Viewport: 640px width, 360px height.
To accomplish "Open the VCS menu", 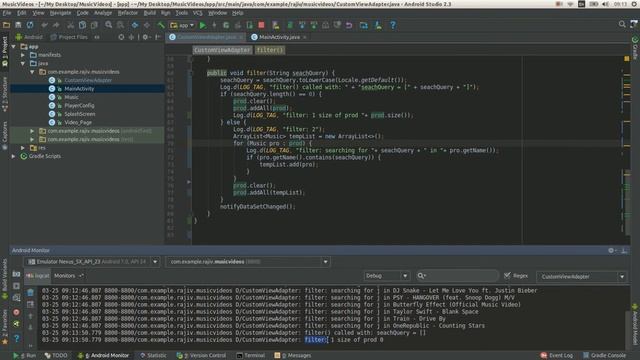I will click(x=198, y=13).
